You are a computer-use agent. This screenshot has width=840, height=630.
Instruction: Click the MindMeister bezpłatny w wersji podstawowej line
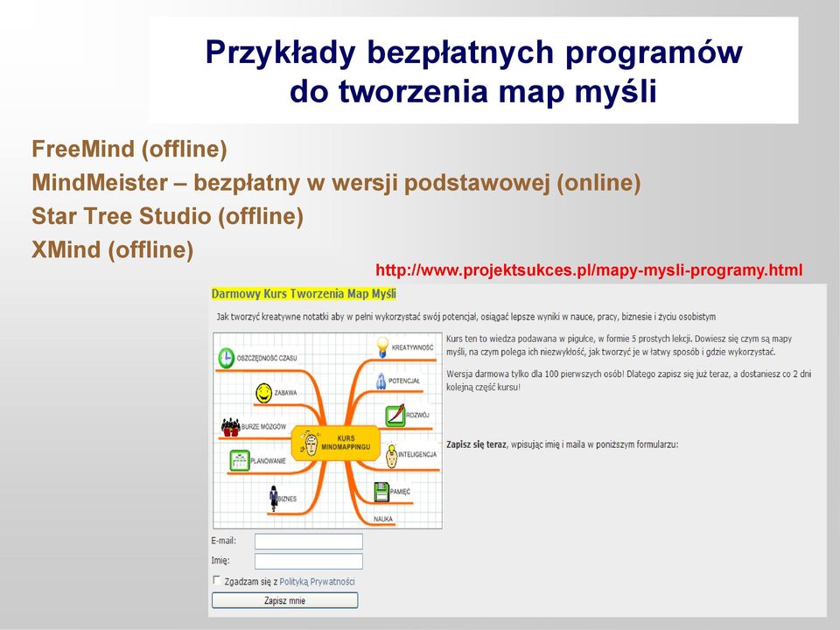pyautogui.click(x=336, y=183)
